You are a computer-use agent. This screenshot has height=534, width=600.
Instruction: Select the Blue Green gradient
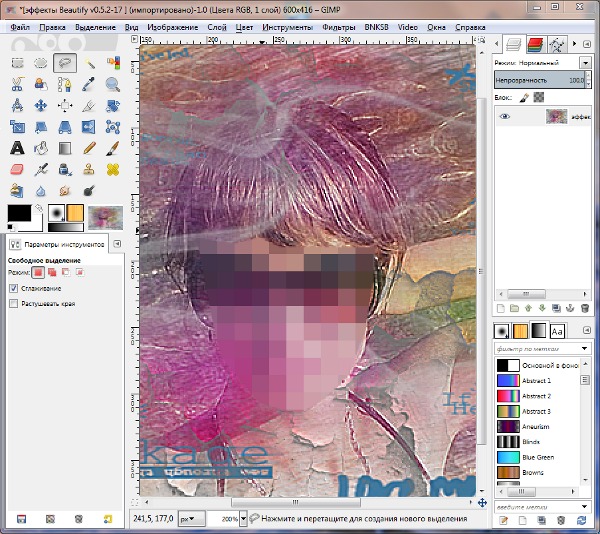[x=538, y=457]
